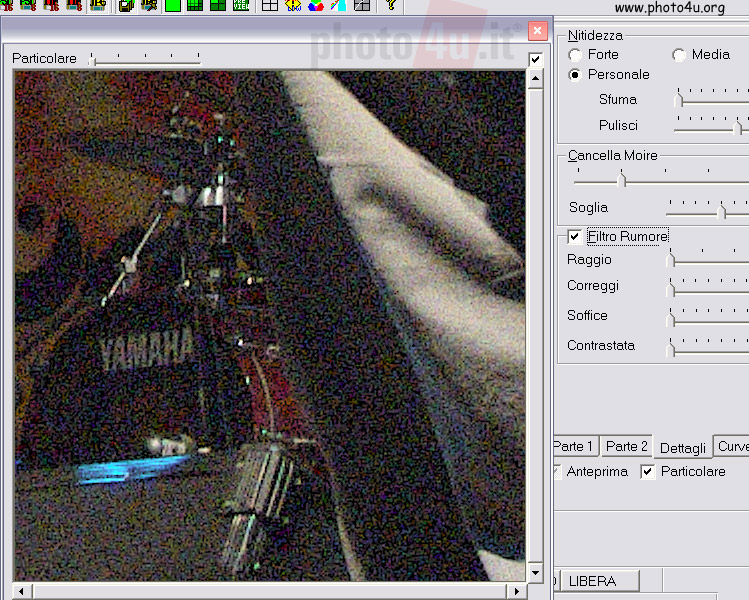This screenshot has height=600, width=749.
Task: Click the gray curve graph icon
Action: point(362,5)
